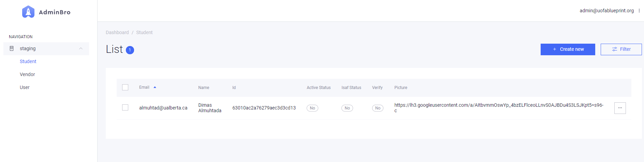Image resolution: width=644 pixels, height=162 pixels.
Task: Click the Email sort arrow icon
Action: pyautogui.click(x=155, y=87)
